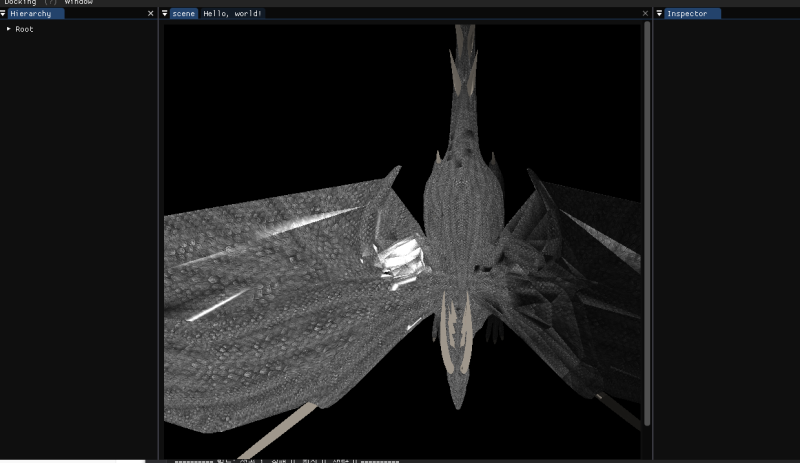Viewport: 800px width, 463px height.
Task: Select the Root item label in Hierarchy
Action: point(24,29)
